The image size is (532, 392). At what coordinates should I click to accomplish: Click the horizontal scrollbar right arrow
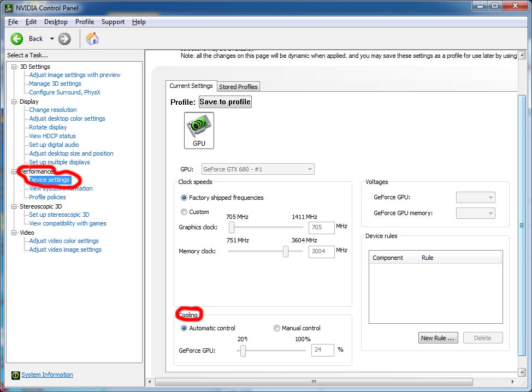[x=513, y=382]
